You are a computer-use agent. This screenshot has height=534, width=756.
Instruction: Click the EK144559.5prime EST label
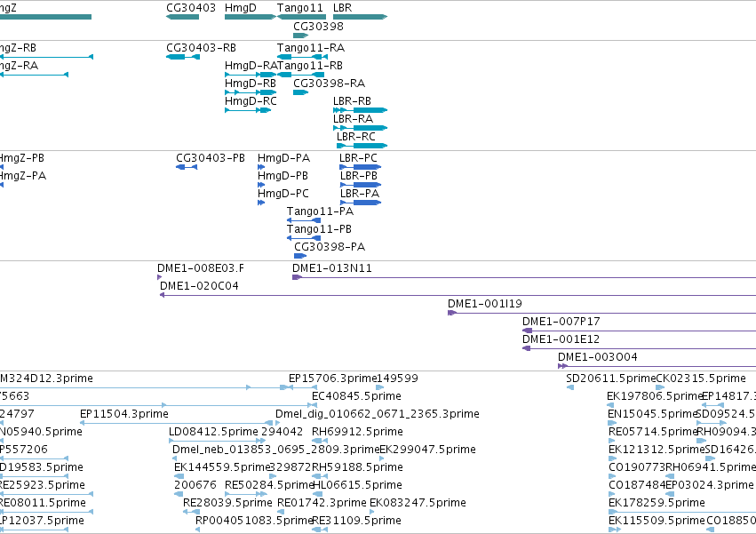click(222, 467)
